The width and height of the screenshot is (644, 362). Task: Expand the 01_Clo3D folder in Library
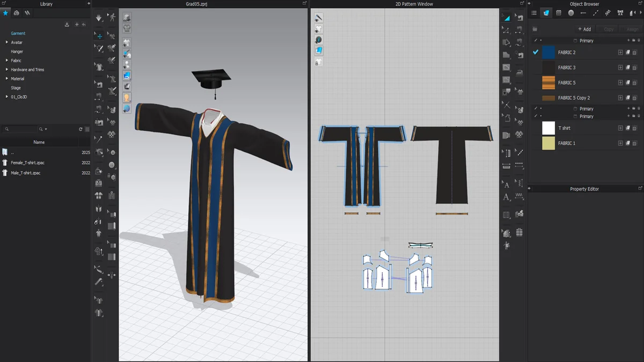[x=7, y=97]
